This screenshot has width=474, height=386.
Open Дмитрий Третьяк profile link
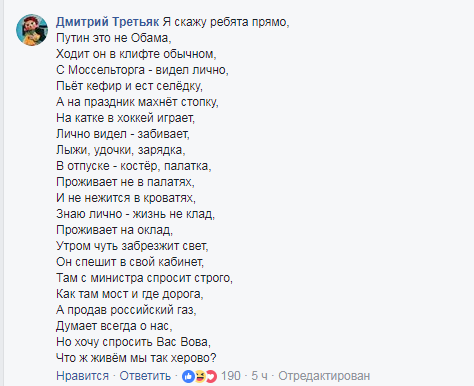click(108, 22)
